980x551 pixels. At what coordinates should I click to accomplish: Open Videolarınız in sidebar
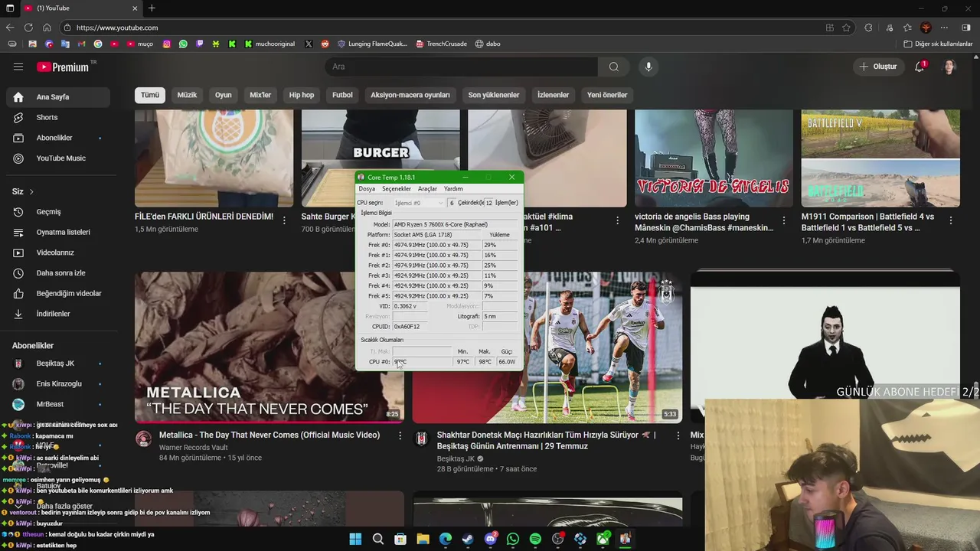tap(58, 253)
